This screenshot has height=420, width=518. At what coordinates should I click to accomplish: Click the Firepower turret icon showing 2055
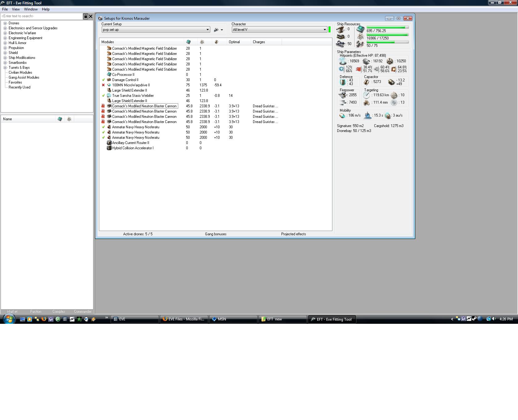tap(343, 95)
